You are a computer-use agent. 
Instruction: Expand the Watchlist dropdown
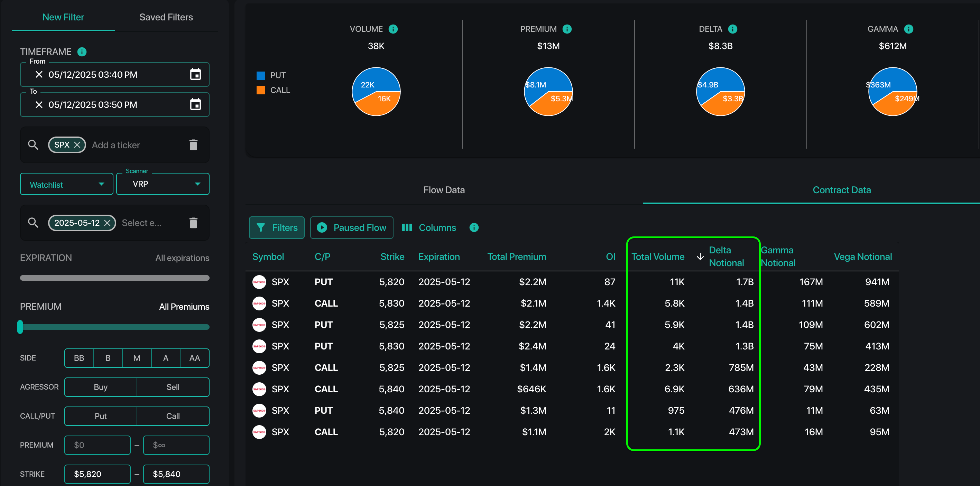click(67, 185)
